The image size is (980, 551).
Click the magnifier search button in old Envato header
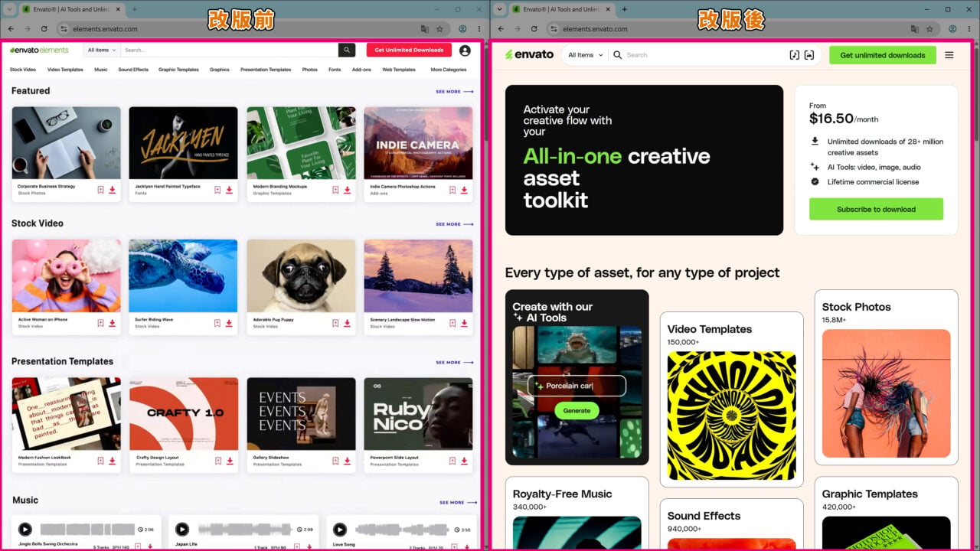(348, 50)
